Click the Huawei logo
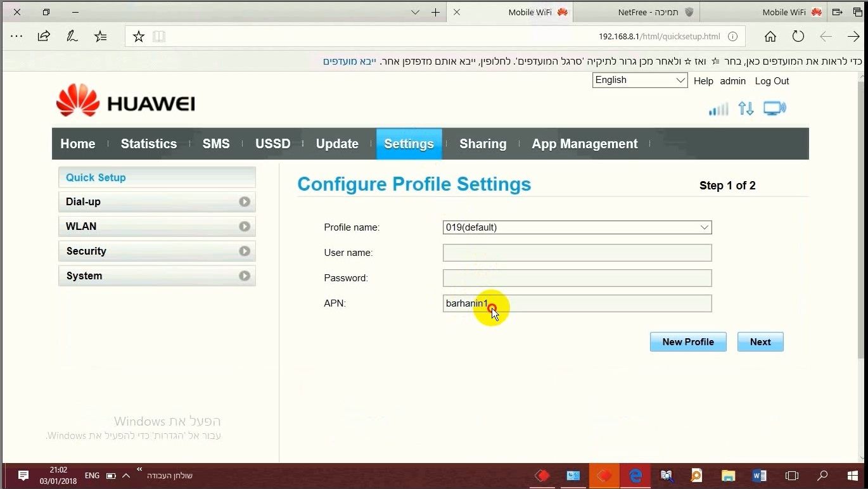The image size is (868, 489). click(125, 101)
